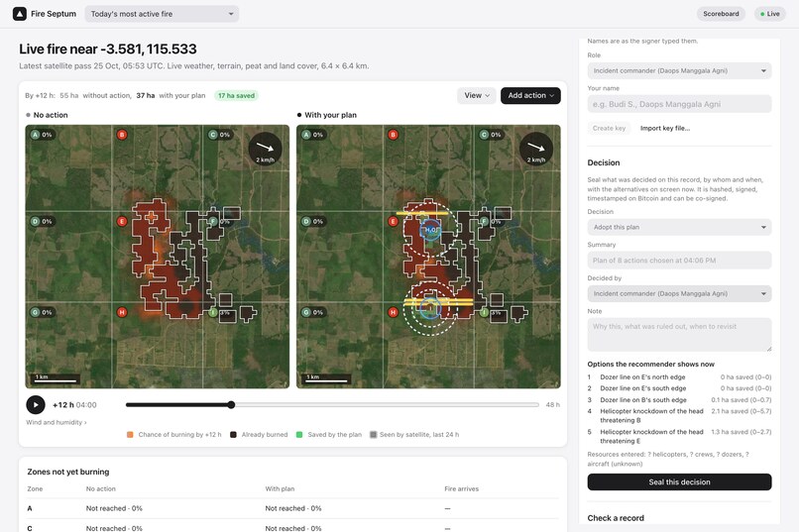Select zone G marker on No action map
799x532 pixels.
(x=35, y=312)
